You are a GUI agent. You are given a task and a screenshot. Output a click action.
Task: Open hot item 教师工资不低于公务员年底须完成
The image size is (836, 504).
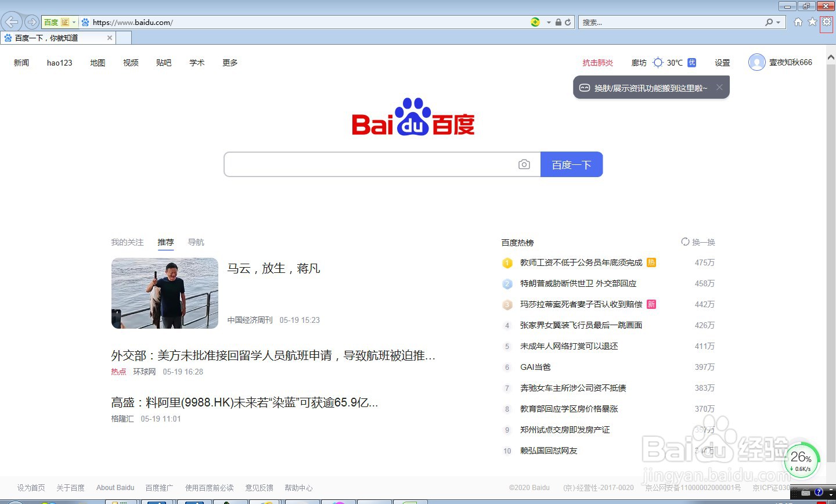pos(581,262)
